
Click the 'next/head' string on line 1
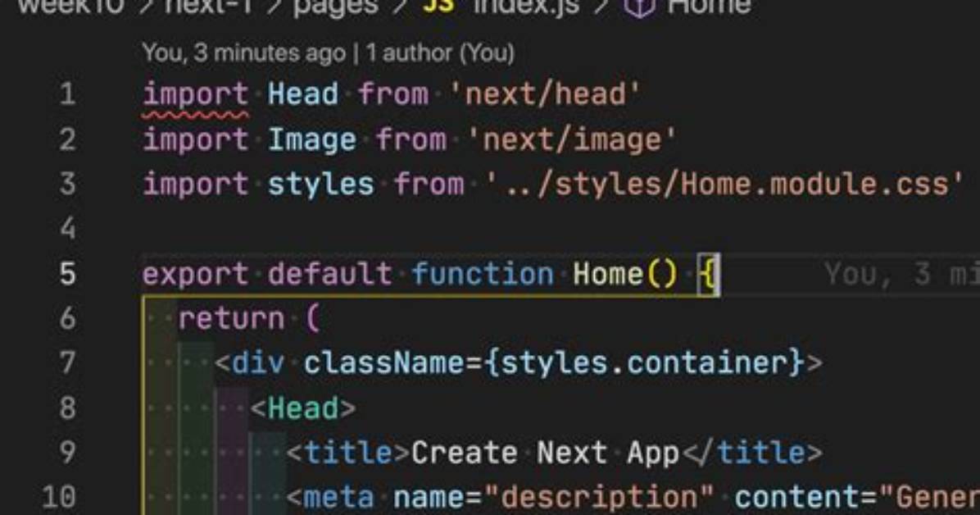pyautogui.click(x=544, y=94)
